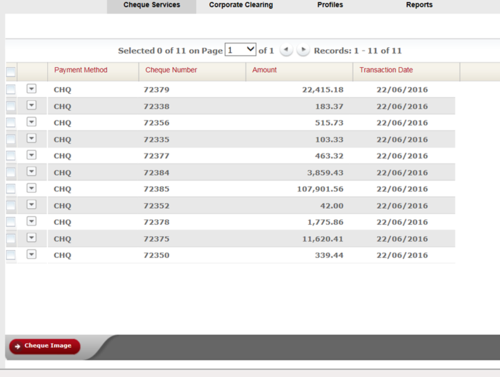The height and width of the screenshot is (377, 500).
Task: Click the date cell in the 72350 row
Action: tap(402, 255)
